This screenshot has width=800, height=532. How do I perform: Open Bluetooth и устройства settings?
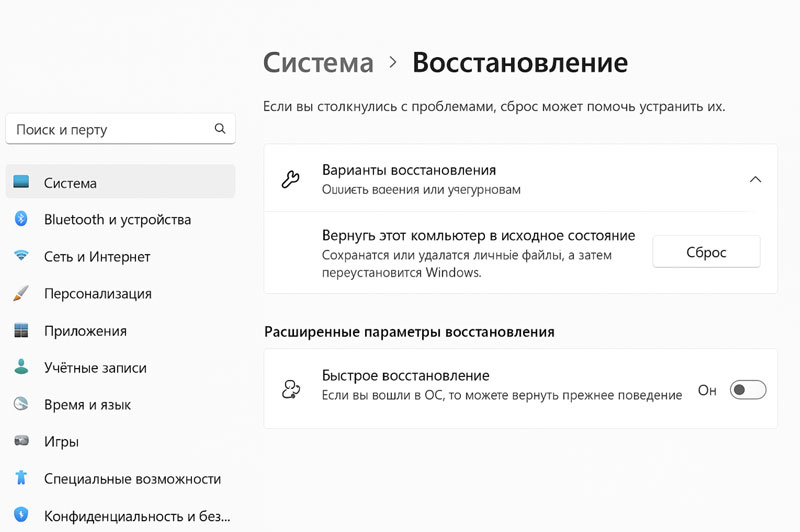[x=120, y=219]
